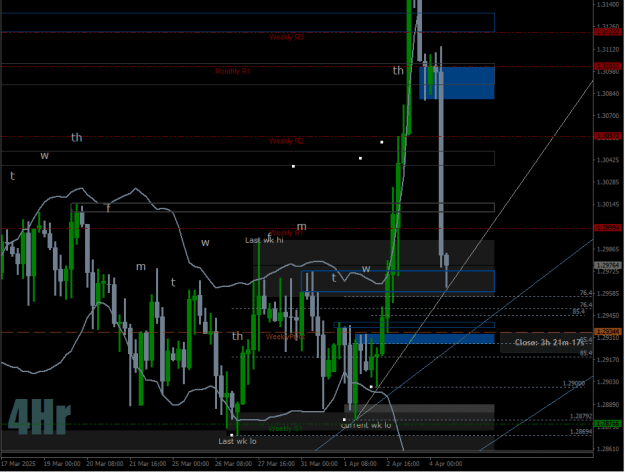Click 1.30700 on the price scale

pos(608,116)
